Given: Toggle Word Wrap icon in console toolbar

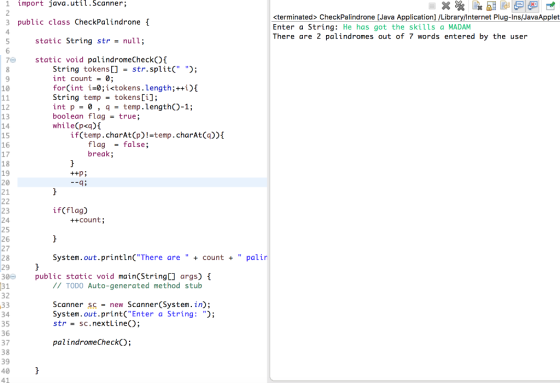Looking at the screenshot, I should (505, 6).
